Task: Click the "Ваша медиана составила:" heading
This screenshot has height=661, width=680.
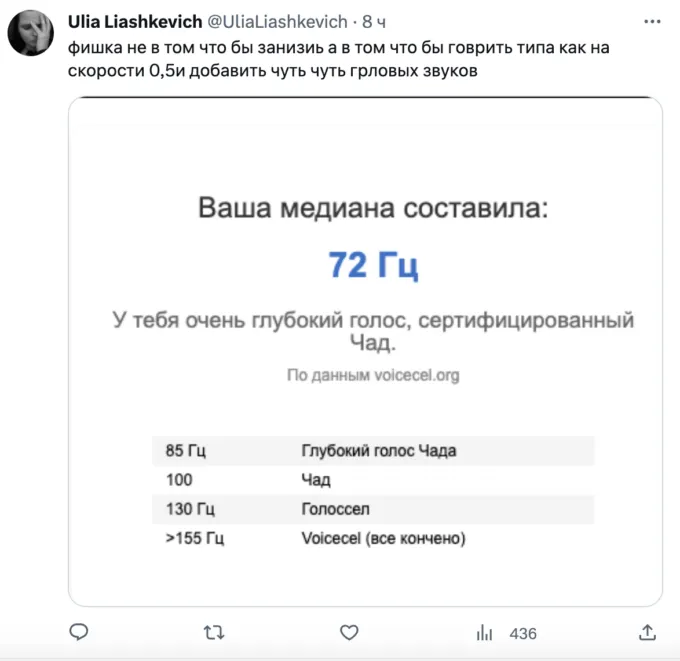Action: (373, 208)
